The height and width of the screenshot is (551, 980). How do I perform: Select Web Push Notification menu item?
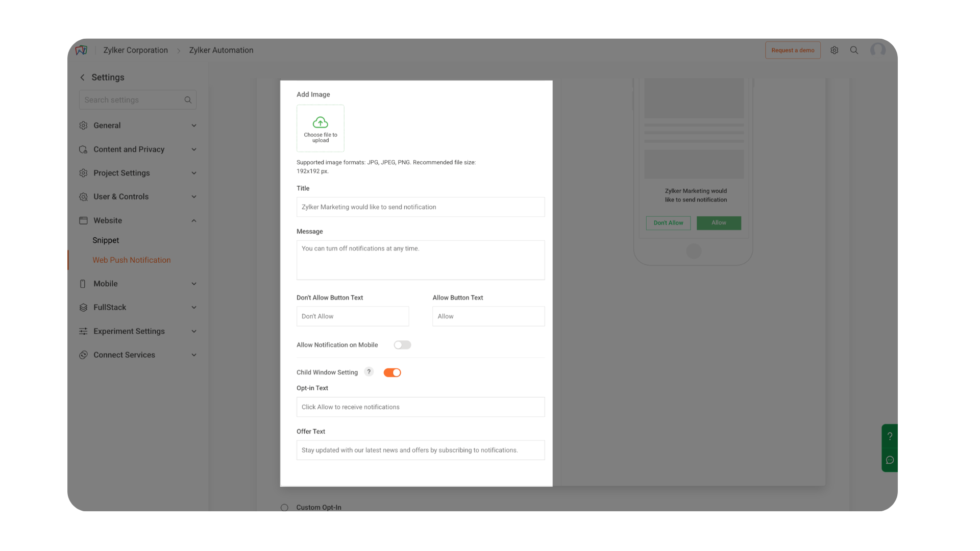(131, 260)
